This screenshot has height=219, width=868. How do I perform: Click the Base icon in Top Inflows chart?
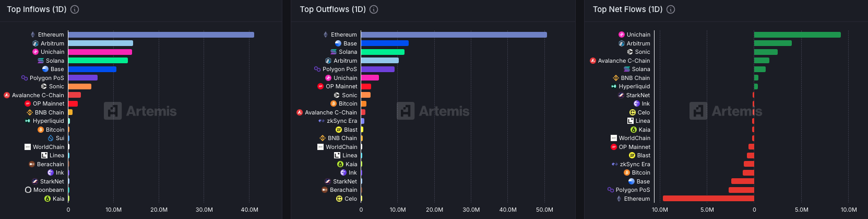click(45, 69)
